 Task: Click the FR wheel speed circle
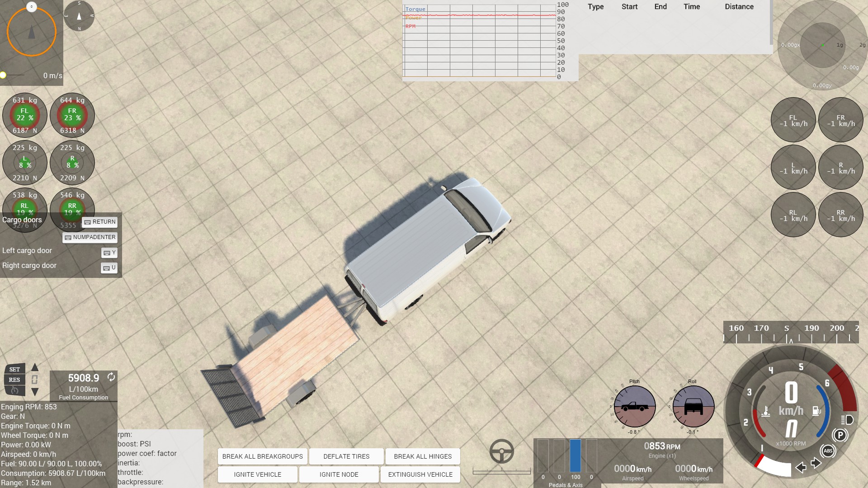[x=841, y=120]
